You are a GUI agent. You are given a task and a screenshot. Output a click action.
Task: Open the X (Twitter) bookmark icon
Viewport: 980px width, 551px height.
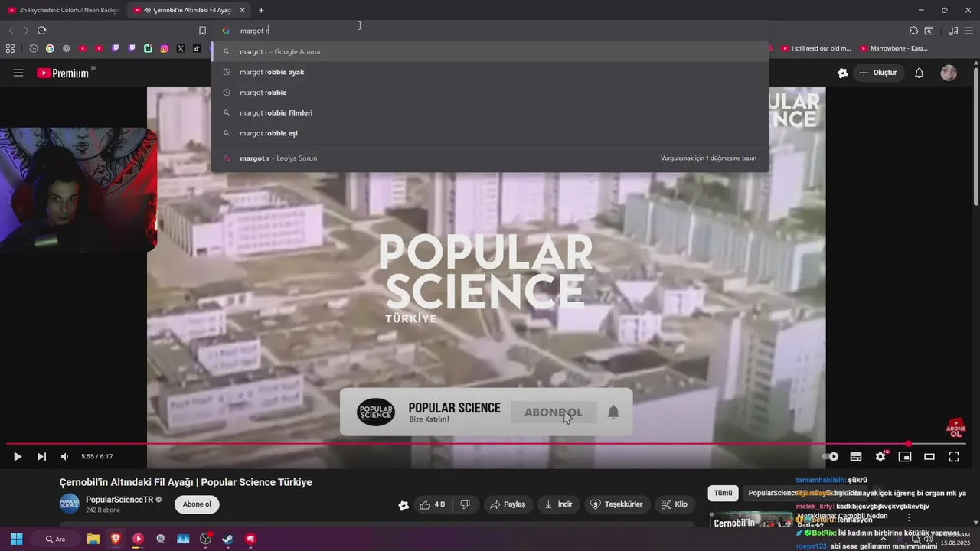point(181,48)
